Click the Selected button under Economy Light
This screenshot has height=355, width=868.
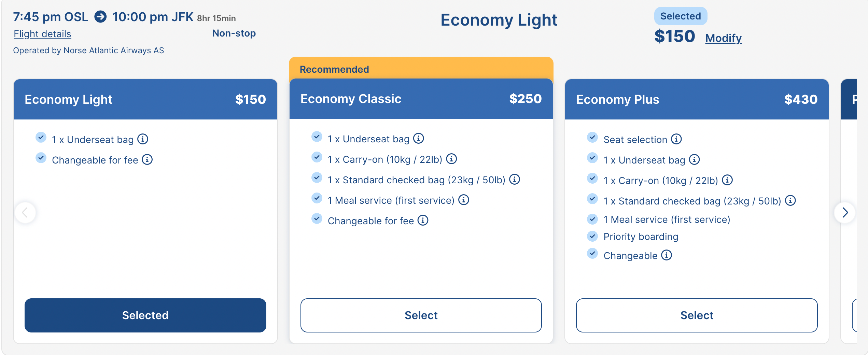[x=145, y=315]
